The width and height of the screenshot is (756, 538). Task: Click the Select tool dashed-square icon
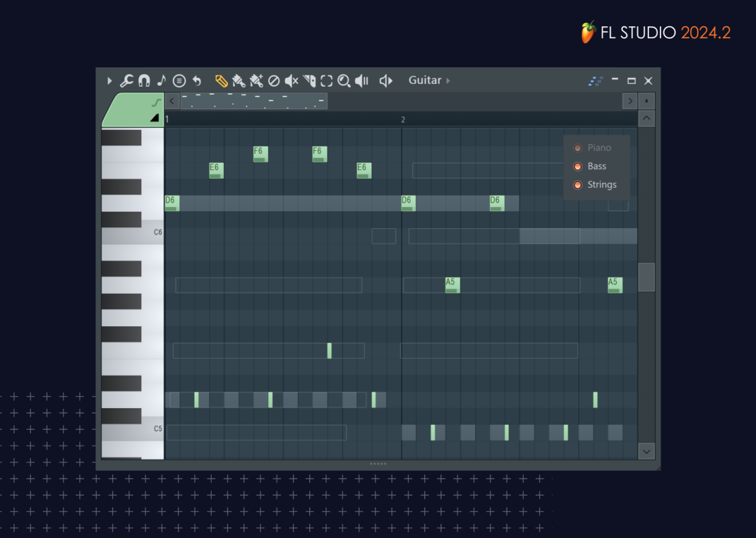[x=327, y=81]
